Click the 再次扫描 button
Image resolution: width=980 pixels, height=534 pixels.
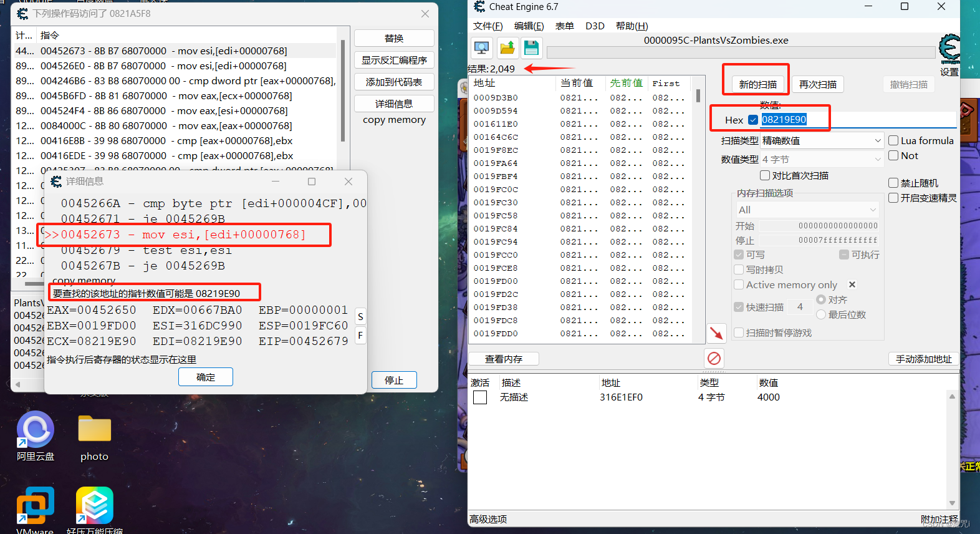(x=818, y=84)
